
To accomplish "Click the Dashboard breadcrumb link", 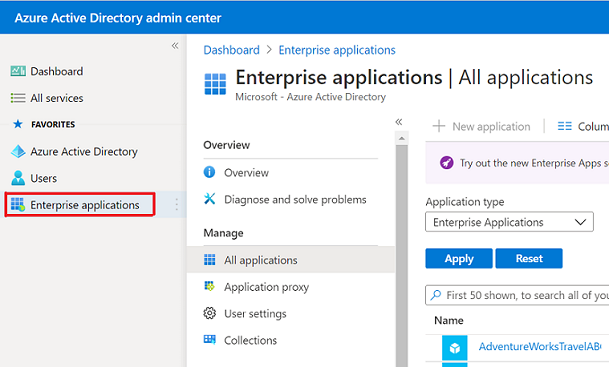I will pos(231,50).
